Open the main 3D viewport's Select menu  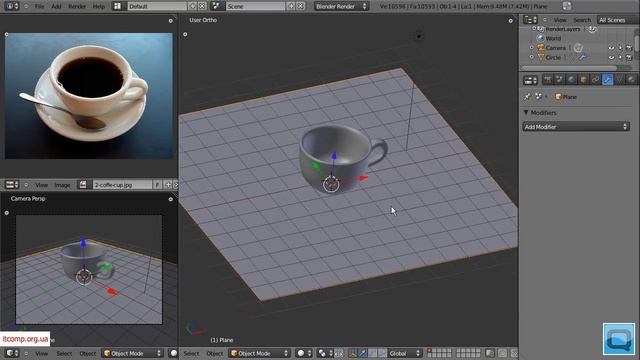[x=191, y=353]
